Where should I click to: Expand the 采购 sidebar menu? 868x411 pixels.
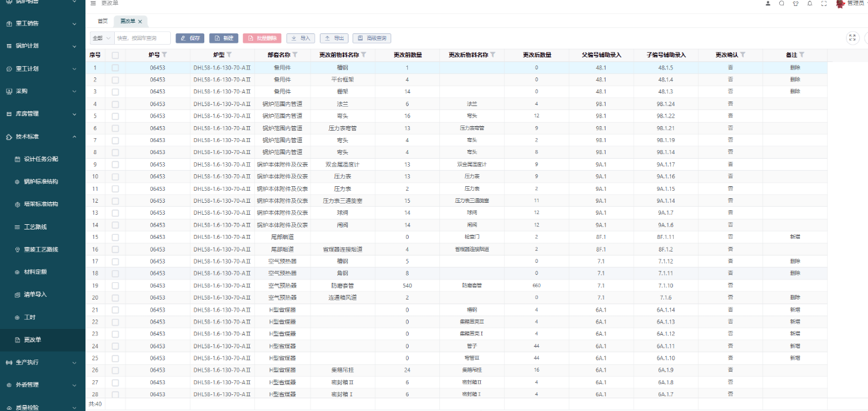(x=43, y=91)
